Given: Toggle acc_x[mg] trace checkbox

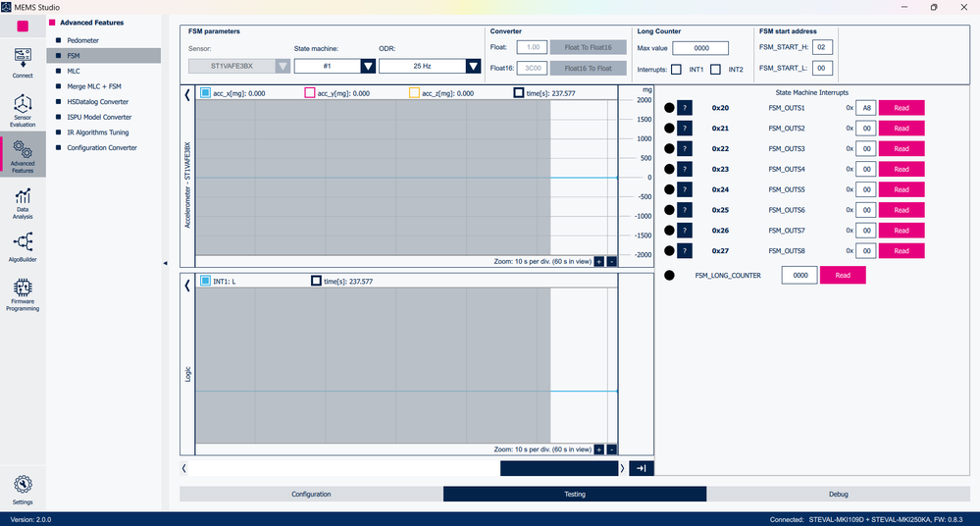Looking at the screenshot, I should click(x=205, y=92).
